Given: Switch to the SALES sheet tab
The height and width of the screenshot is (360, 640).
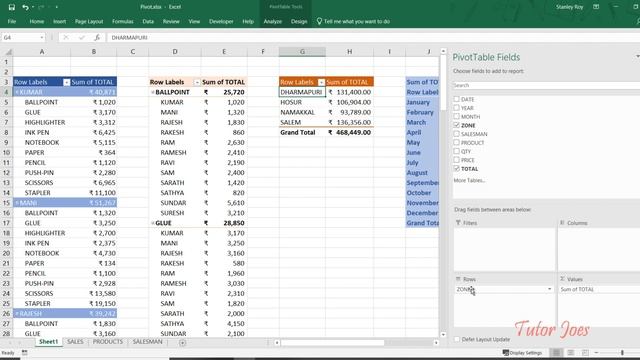Looking at the screenshot, I should [x=75, y=342].
